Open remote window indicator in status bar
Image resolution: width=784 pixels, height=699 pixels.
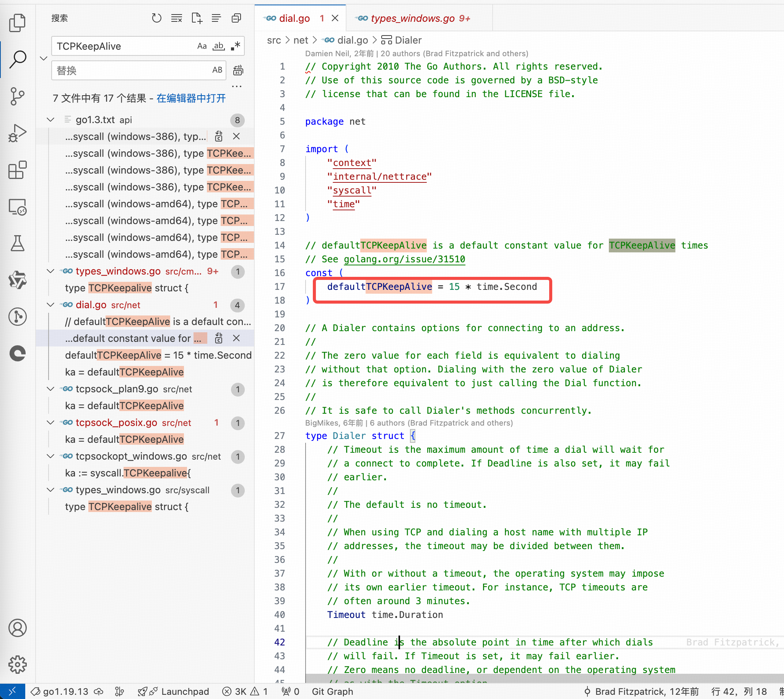tap(12, 691)
